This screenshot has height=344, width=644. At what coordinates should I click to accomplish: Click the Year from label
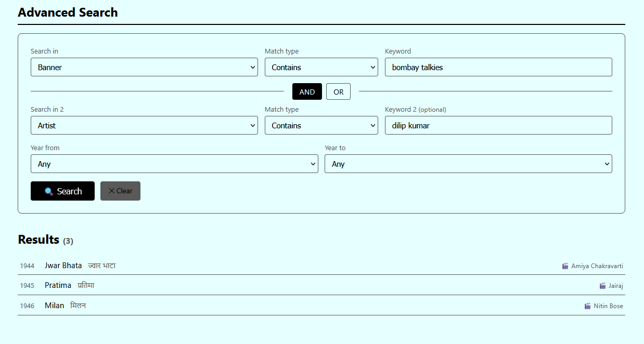(45, 148)
